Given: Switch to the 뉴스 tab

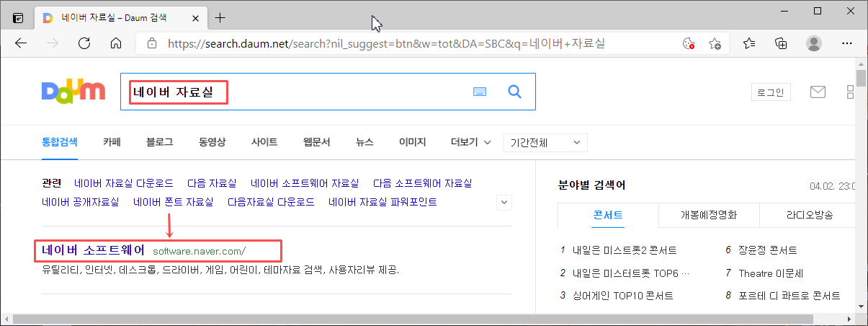Looking at the screenshot, I should [x=364, y=142].
